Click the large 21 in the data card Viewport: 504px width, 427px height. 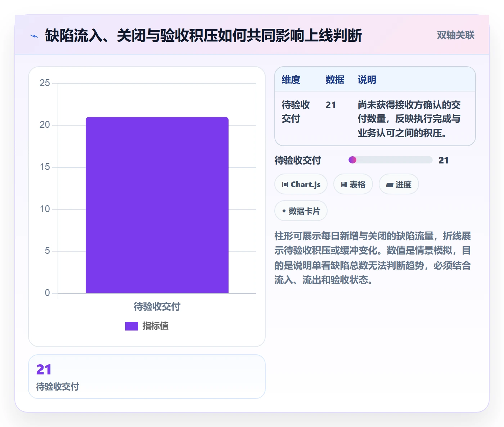(x=44, y=369)
